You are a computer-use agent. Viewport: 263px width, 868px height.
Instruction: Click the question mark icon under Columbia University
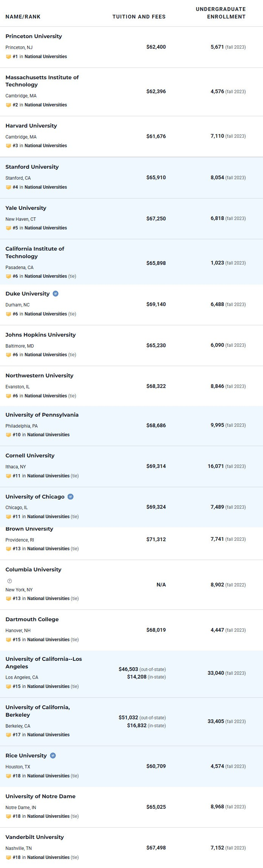coord(10,581)
